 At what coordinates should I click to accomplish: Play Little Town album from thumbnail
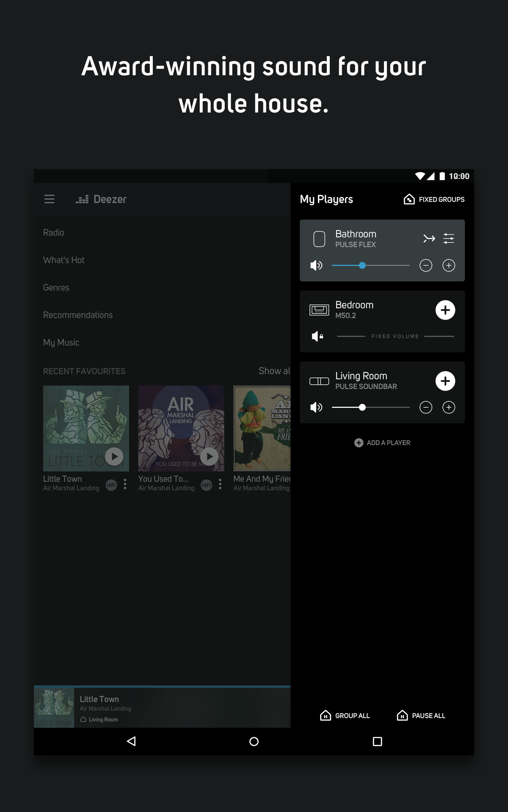point(114,456)
